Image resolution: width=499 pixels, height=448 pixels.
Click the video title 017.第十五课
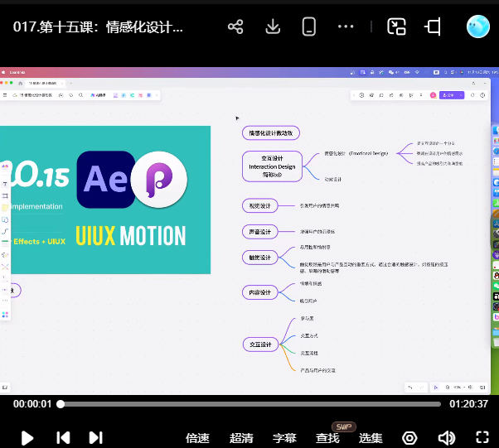click(98, 26)
